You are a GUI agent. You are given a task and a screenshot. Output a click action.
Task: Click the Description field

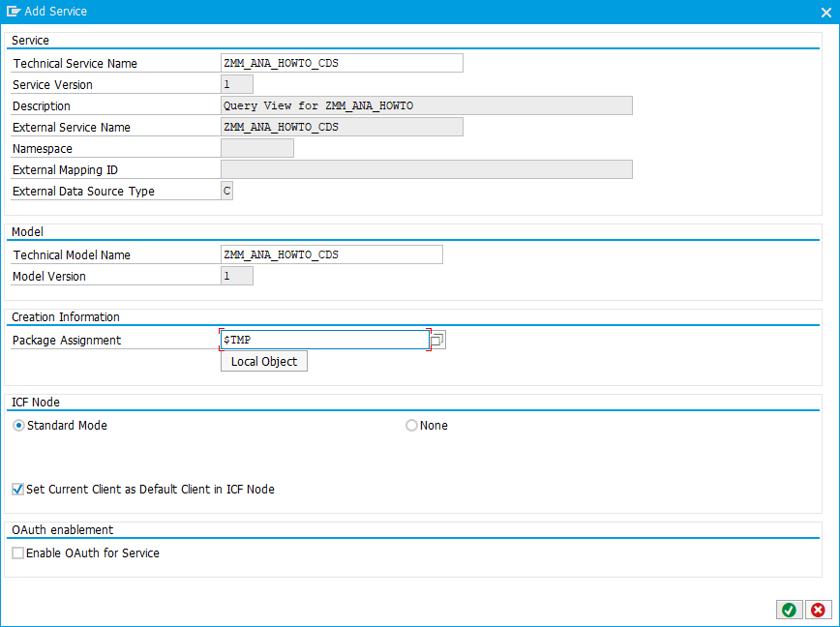tap(427, 106)
